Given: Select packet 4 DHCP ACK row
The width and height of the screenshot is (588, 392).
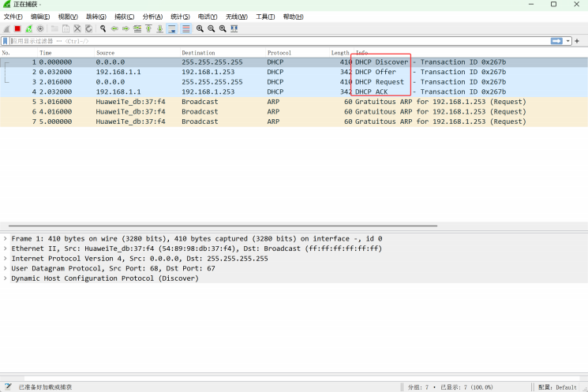Looking at the screenshot, I should point(294,91).
